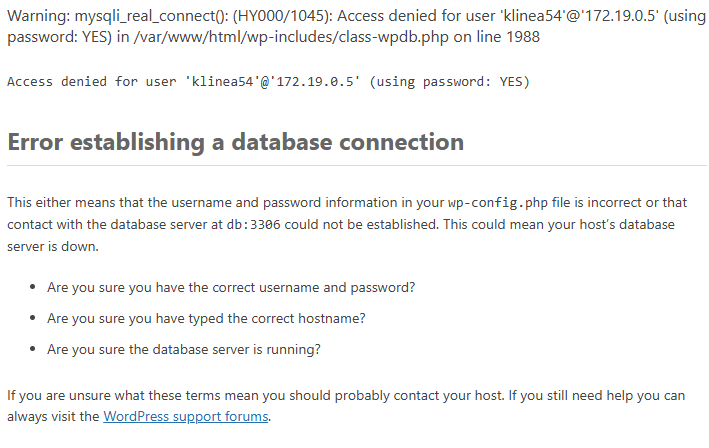
Task: Click the '(HY000/1045)' error code text
Action: click(283, 16)
